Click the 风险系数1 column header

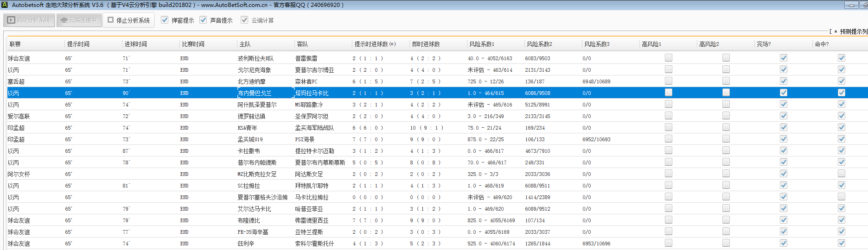coord(482,44)
